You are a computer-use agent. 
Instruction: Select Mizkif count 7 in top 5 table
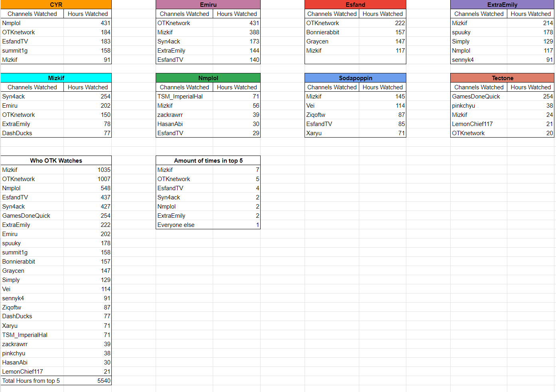coord(237,169)
